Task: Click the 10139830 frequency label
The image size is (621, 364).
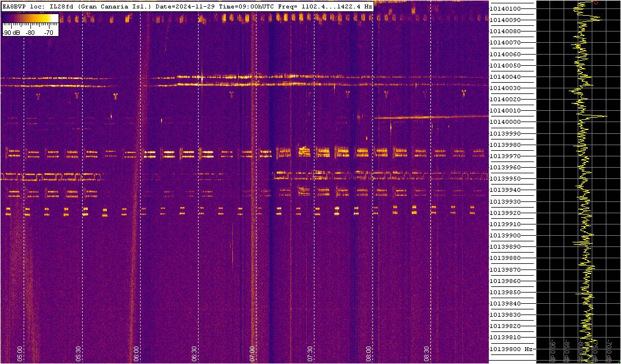Action: tap(505, 315)
